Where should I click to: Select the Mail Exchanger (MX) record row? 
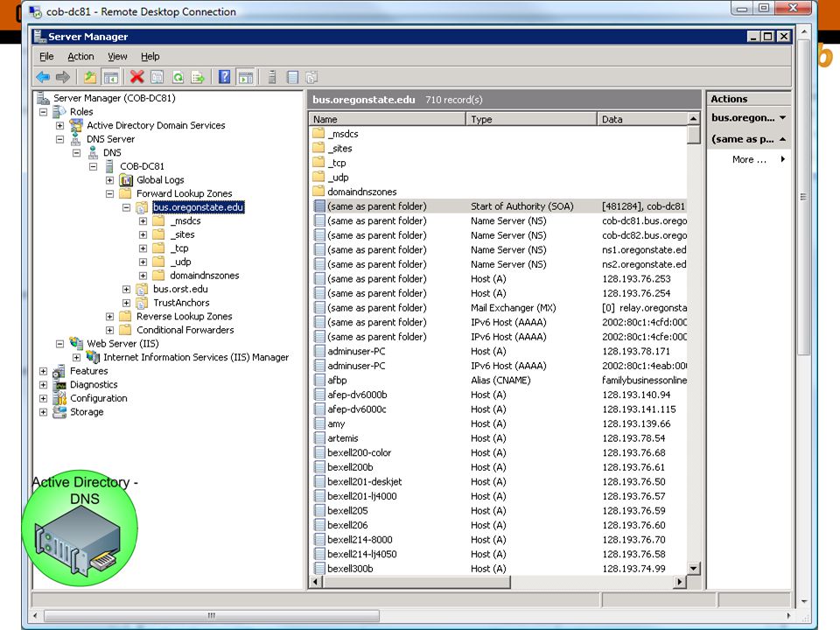[498, 307]
